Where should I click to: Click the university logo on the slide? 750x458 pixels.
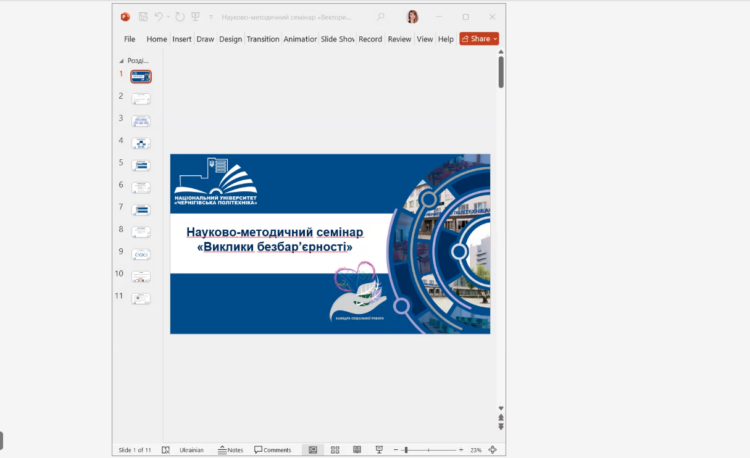(215, 182)
